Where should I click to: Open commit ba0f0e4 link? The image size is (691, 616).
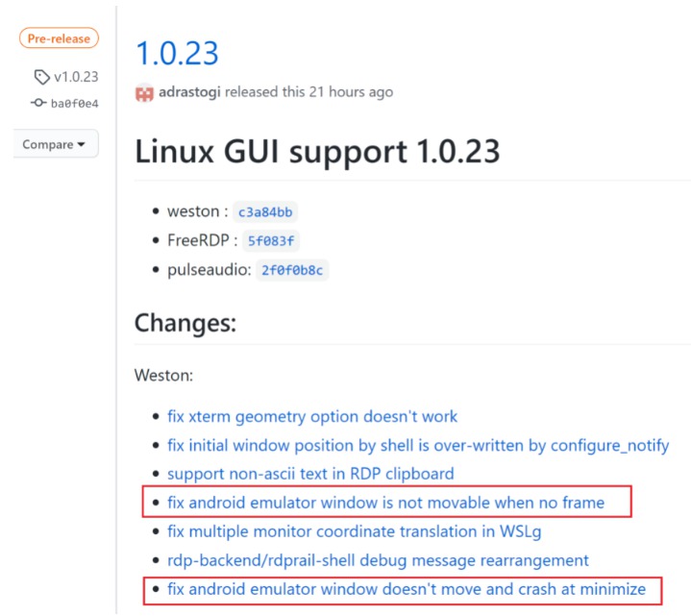(x=74, y=104)
